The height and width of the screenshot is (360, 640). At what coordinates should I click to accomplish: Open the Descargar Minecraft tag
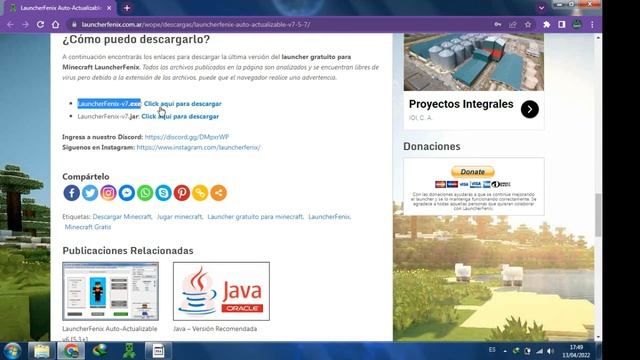pyautogui.click(x=122, y=217)
